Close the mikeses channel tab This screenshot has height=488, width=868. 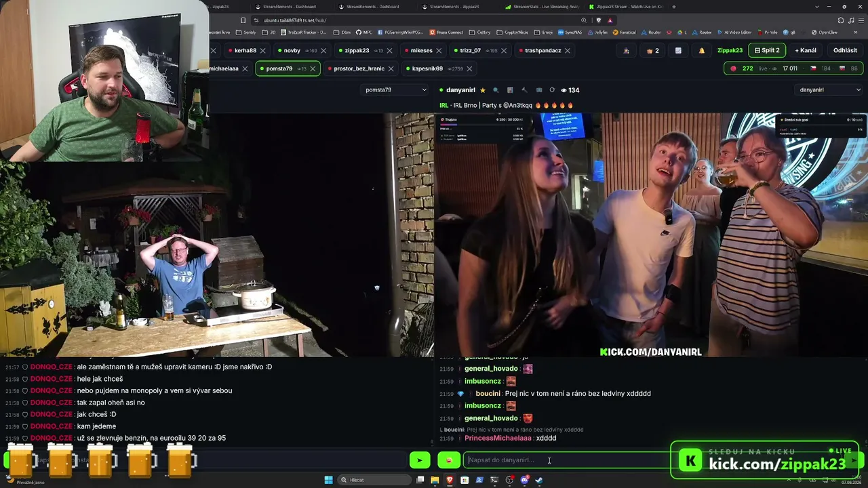click(x=439, y=51)
